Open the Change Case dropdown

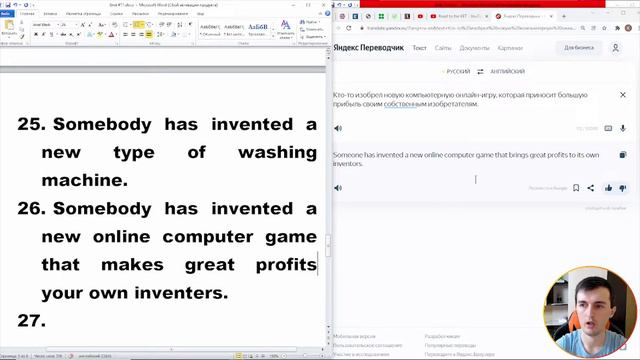pos(102,25)
